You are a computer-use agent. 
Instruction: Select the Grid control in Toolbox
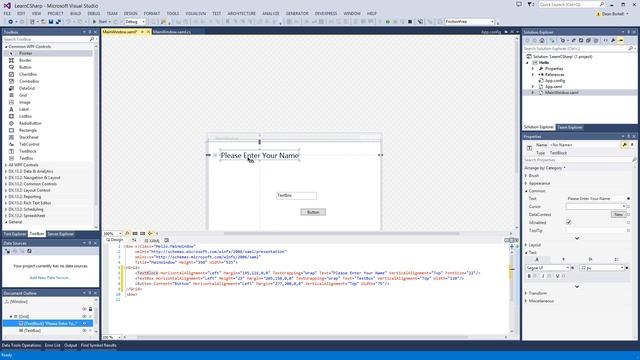tap(23, 95)
